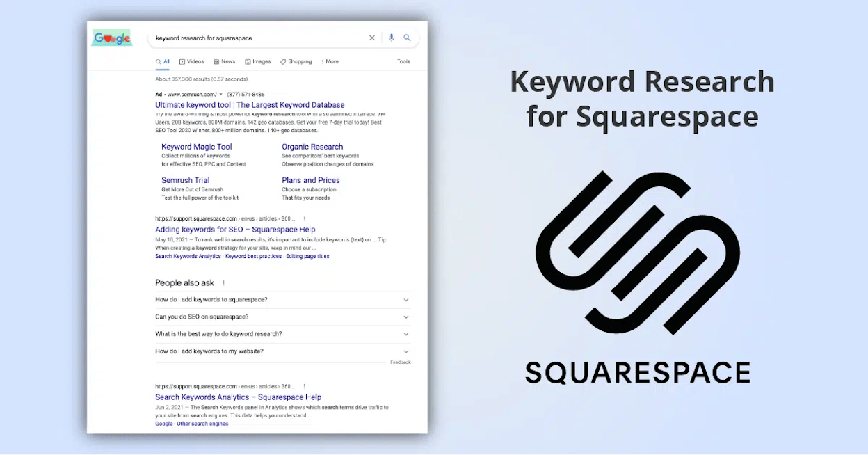The image size is (868, 455).
Task: Open Ultimate keyword tool ad link
Action: pos(250,105)
